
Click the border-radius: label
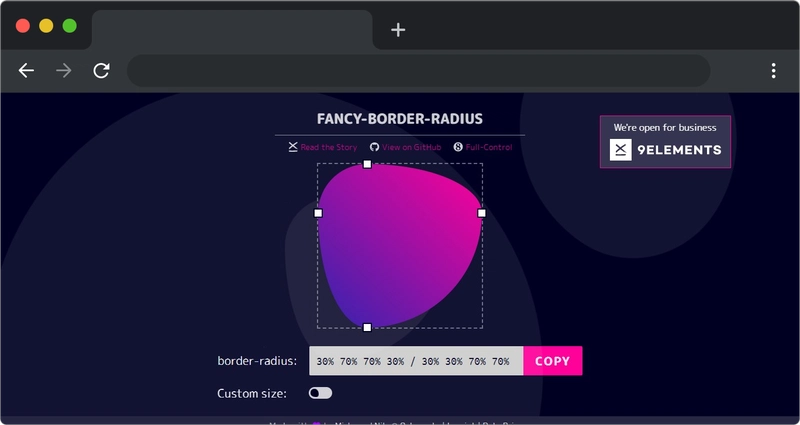pyautogui.click(x=257, y=361)
